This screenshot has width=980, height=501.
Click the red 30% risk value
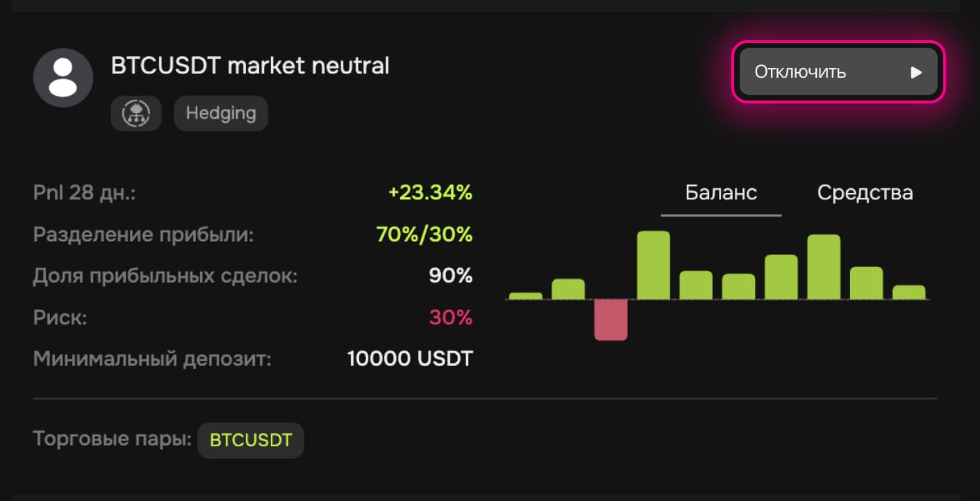450,318
